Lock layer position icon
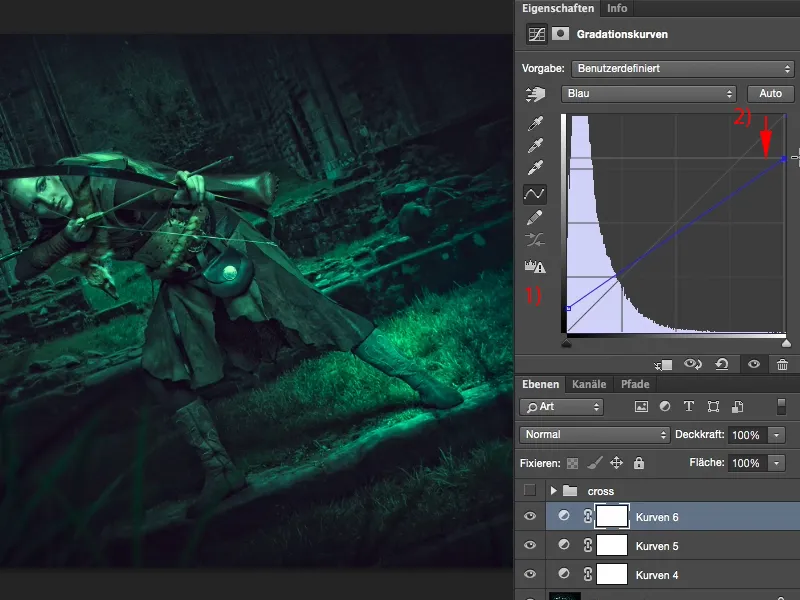800x600 pixels. (616, 463)
